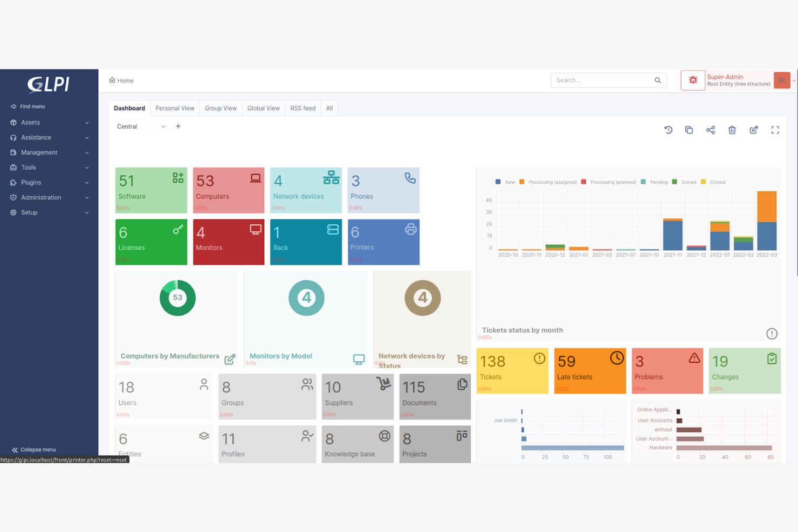Open the RSS feed tab
Viewport: 798px width, 532px height.
(302, 108)
